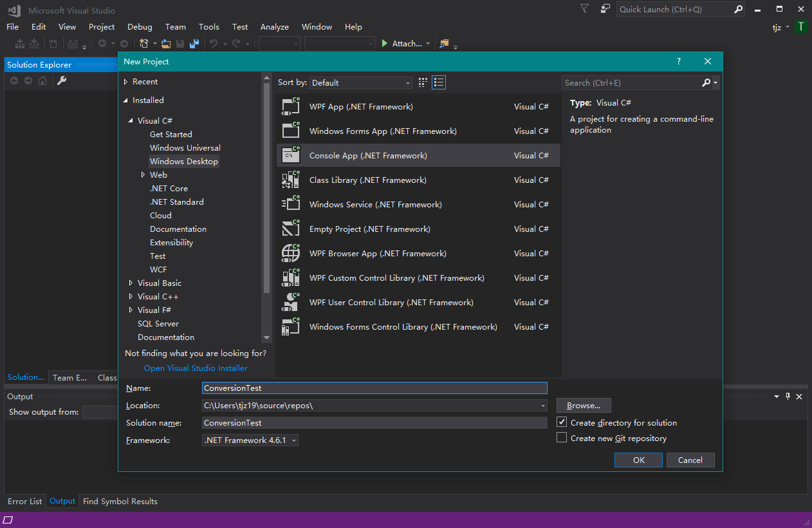
Task: Click the Windows Service template icon
Action: (x=291, y=205)
